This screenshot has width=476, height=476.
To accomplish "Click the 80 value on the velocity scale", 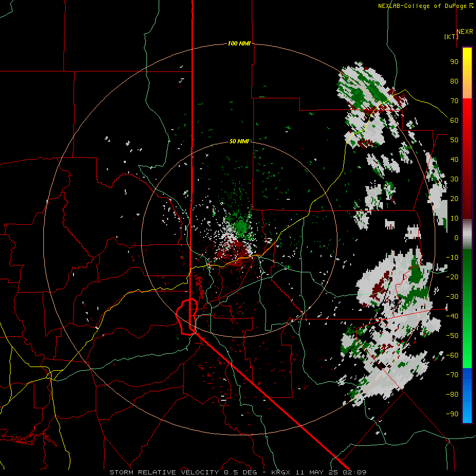I will (x=454, y=81).
